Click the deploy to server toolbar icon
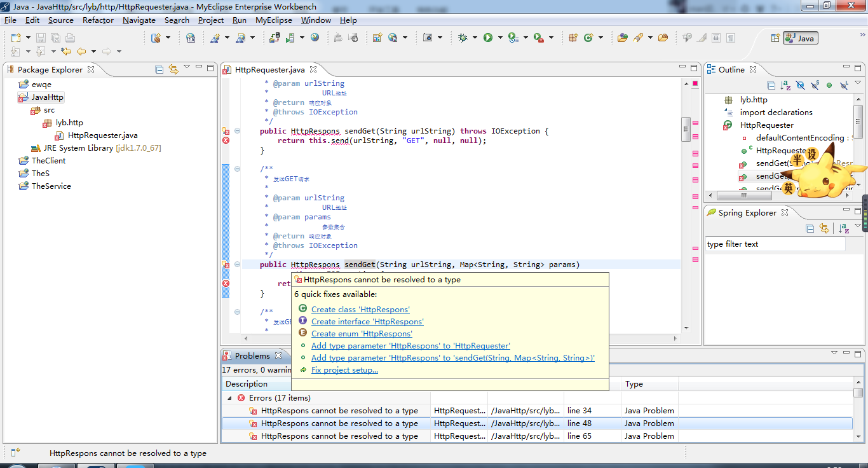The image size is (868, 468). (275, 38)
